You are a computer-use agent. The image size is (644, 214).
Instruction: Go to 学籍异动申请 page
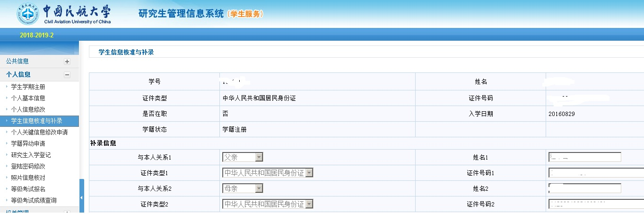click(28, 144)
